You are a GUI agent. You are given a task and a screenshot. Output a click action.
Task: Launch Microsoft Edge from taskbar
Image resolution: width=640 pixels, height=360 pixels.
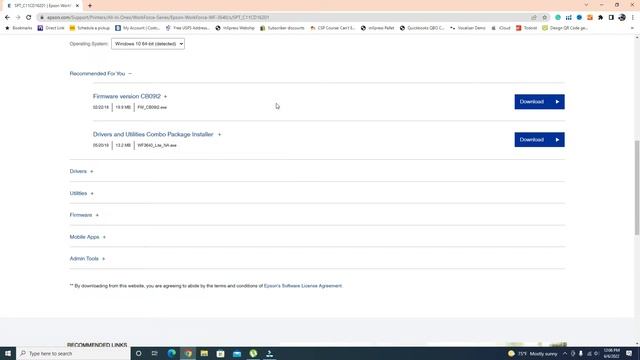coord(171,353)
